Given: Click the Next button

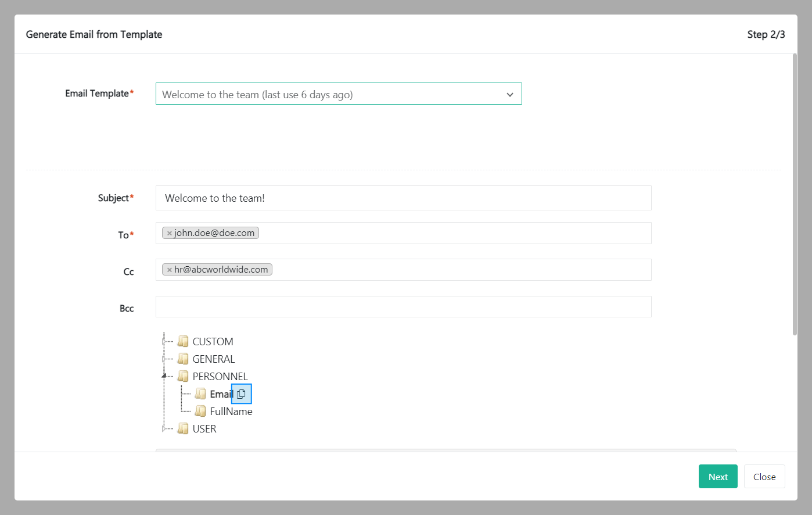Looking at the screenshot, I should (718, 477).
